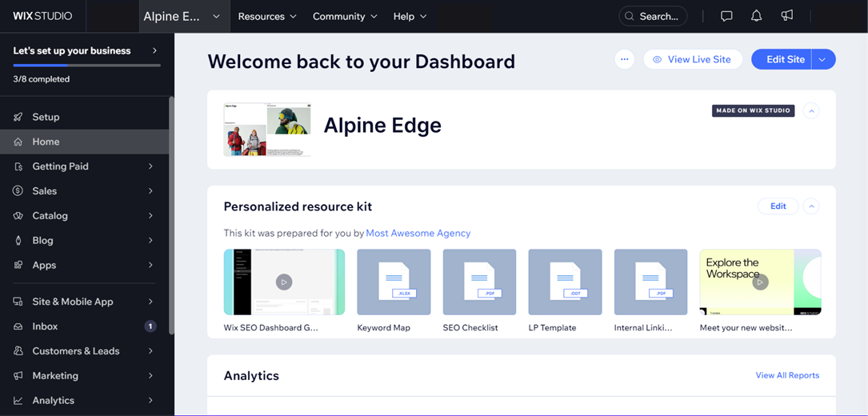
Task: Click in the Search field
Action: pos(653,16)
